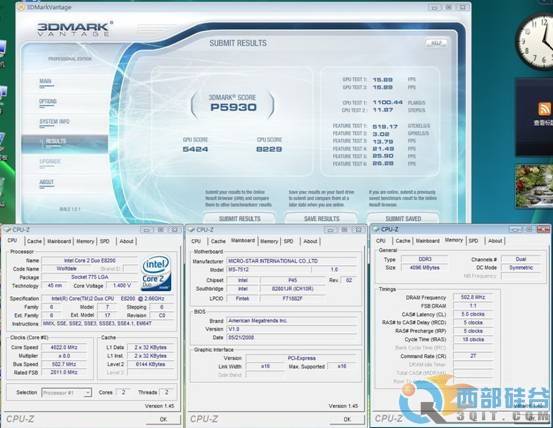Click the second CPU-Z window title icon
Screen dimensions: 553x428
[x=192, y=230]
